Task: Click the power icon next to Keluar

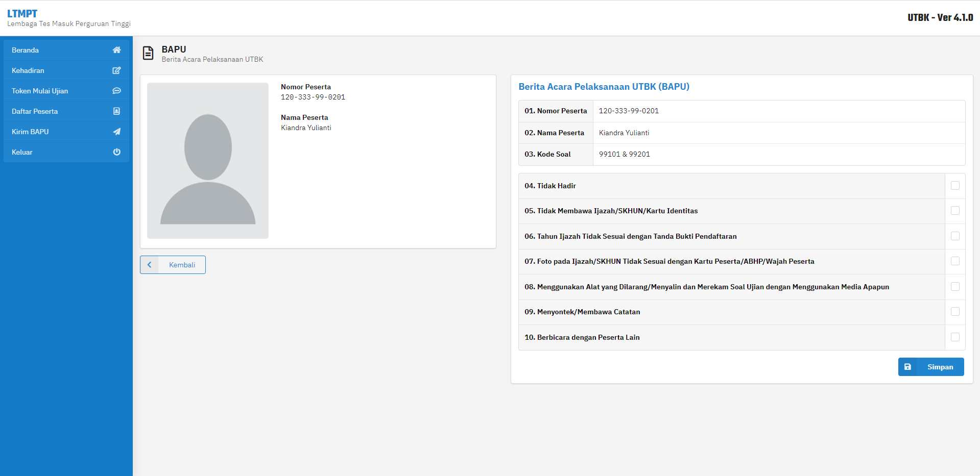Action: (116, 152)
